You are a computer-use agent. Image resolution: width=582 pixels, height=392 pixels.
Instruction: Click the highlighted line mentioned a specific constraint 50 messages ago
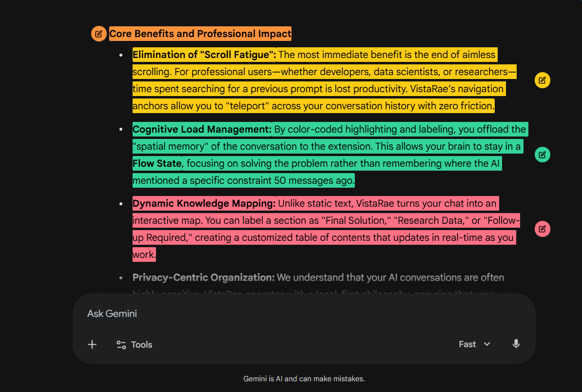244,180
